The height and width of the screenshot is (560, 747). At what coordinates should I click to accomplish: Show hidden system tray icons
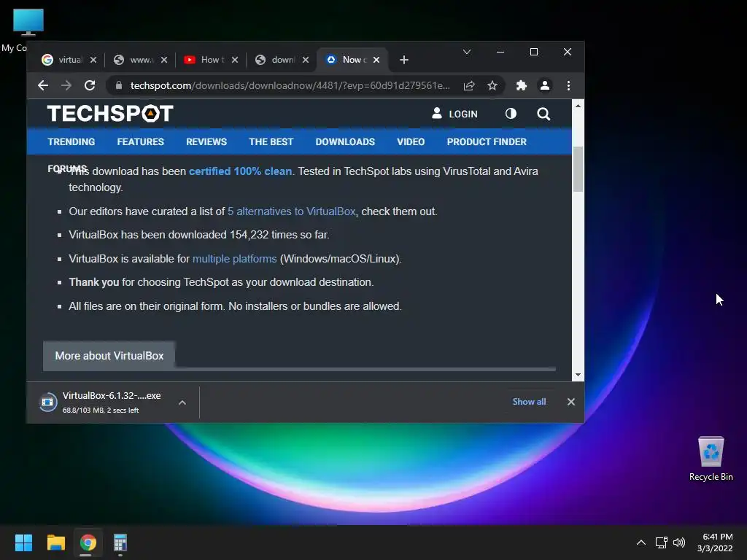[641, 542]
